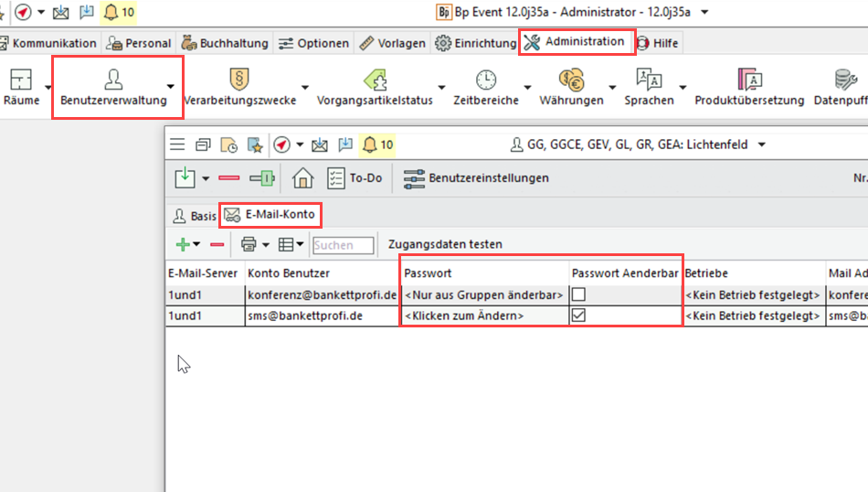Expand the Lichtenfeld user selector dropdown
The width and height of the screenshot is (868, 492).
point(762,144)
